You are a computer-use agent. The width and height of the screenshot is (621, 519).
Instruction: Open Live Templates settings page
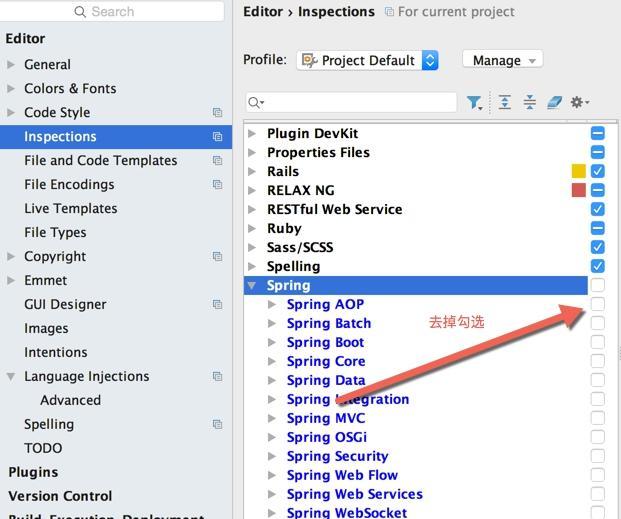[x=70, y=209]
